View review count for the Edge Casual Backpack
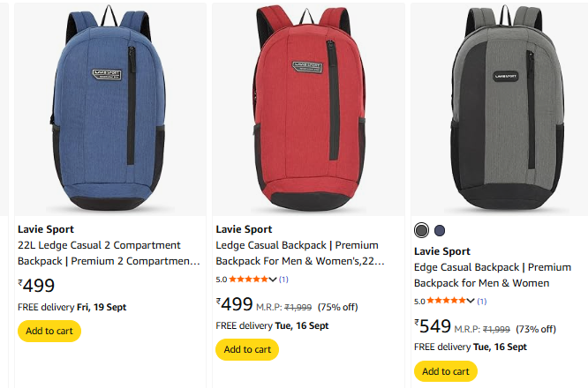The height and width of the screenshot is (388, 588). 482,301
